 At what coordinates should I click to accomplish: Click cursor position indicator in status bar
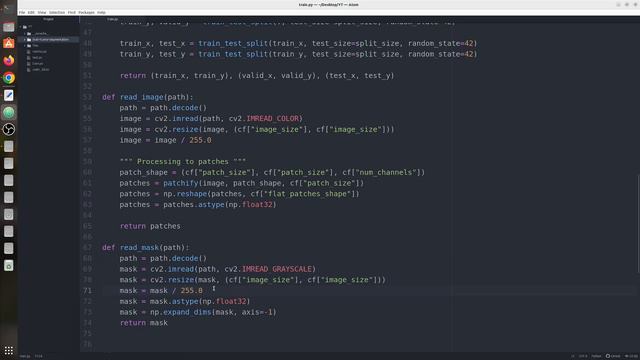38,356
